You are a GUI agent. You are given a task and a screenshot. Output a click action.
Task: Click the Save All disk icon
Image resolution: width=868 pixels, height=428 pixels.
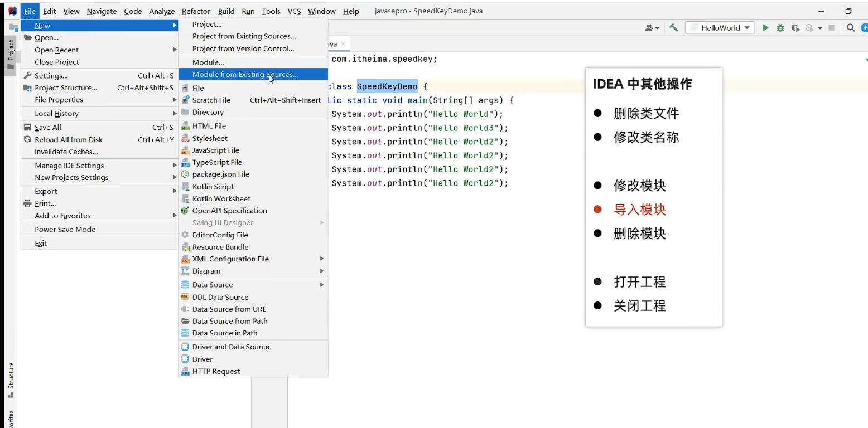tap(27, 128)
